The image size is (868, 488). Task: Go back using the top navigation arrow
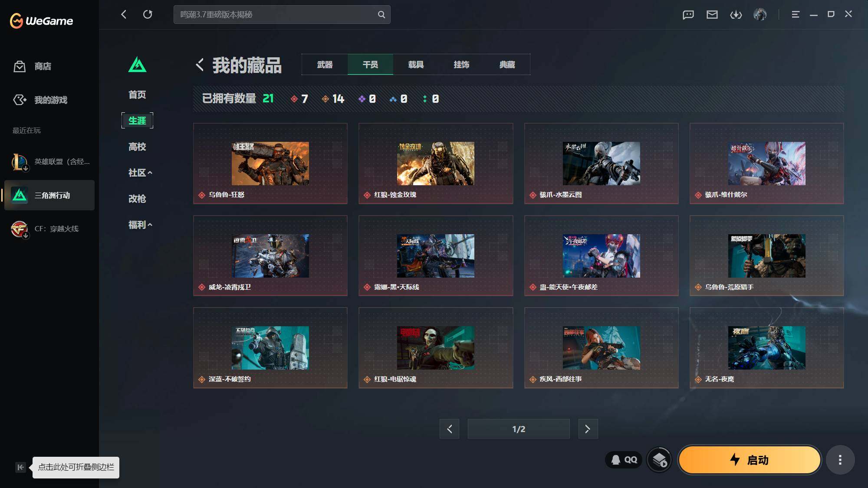tap(124, 14)
